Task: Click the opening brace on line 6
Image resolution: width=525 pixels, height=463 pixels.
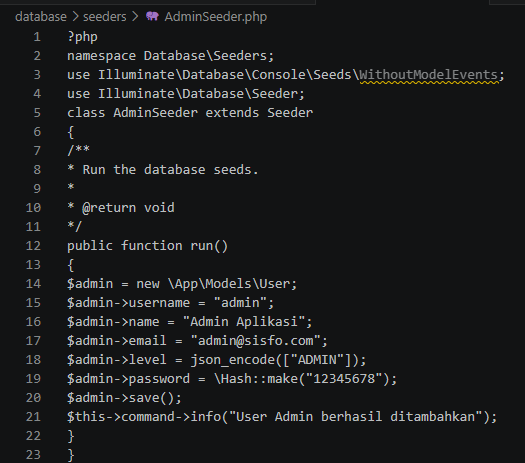Action: pyautogui.click(x=71, y=132)
